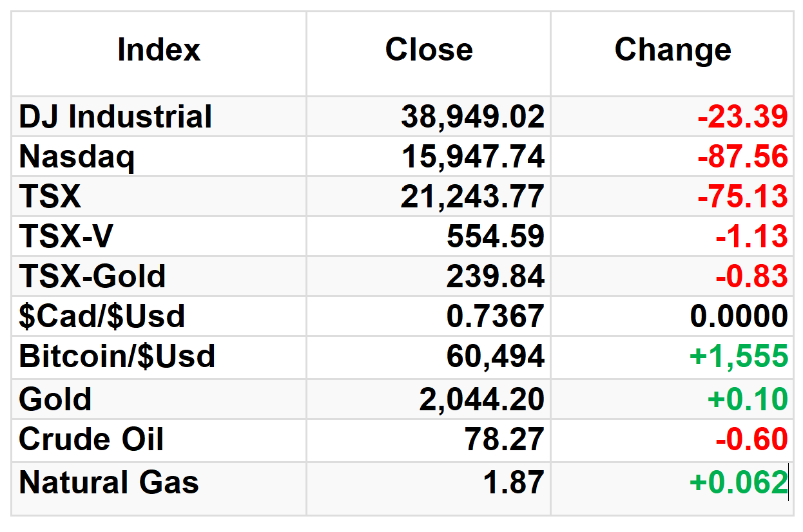Click the $Cad/$Usd change 0.0000
The width and height of the screenshot is (803, 532).
coord(739,316)
